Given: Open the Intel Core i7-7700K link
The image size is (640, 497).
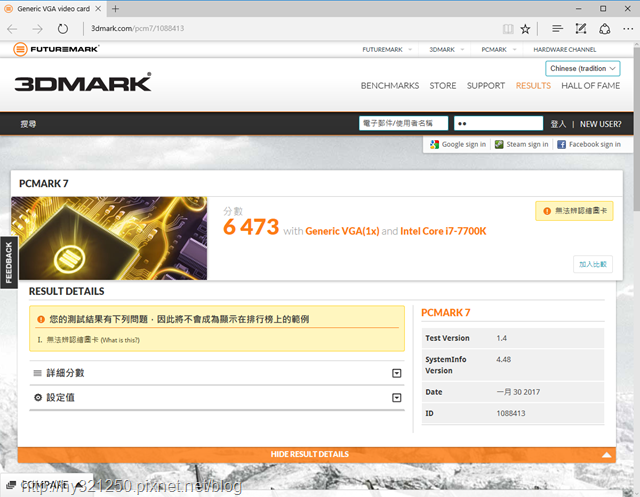Looking at the screenshot, I should tap(443, 231).
